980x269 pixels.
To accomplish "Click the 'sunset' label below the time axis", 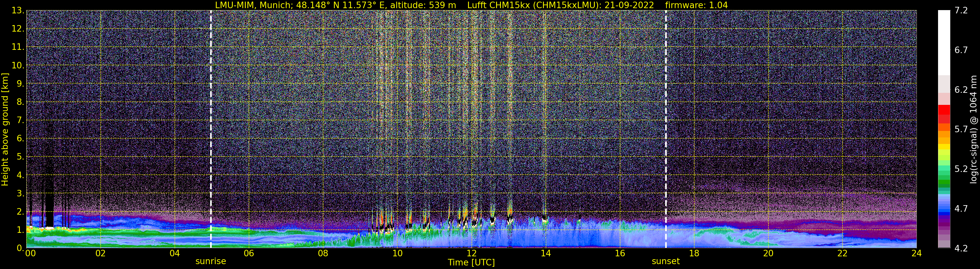I will click(x=666, y=262).
